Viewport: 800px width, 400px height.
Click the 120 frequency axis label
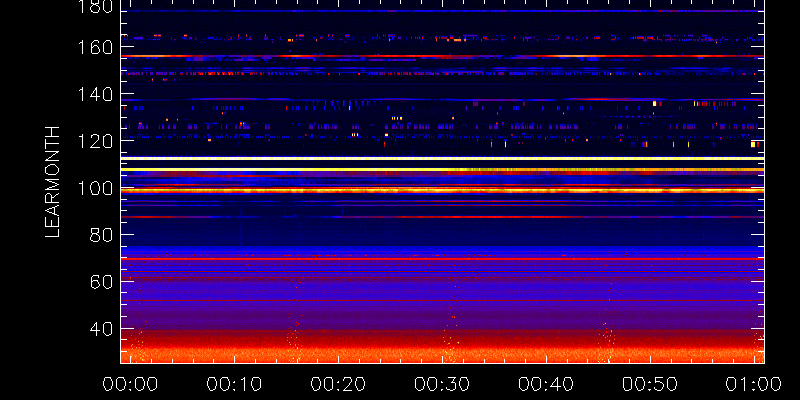pos(95,141)
